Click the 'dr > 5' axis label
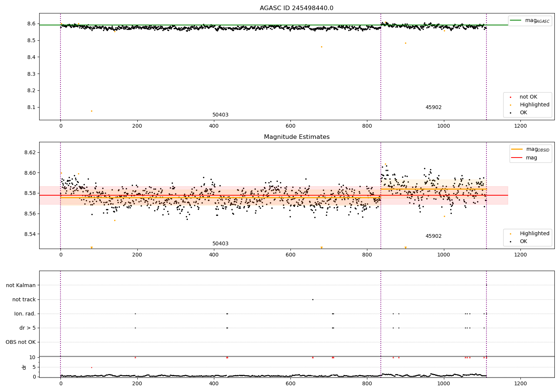The height and width of the screenshot is (392, 560). [28, 328]
